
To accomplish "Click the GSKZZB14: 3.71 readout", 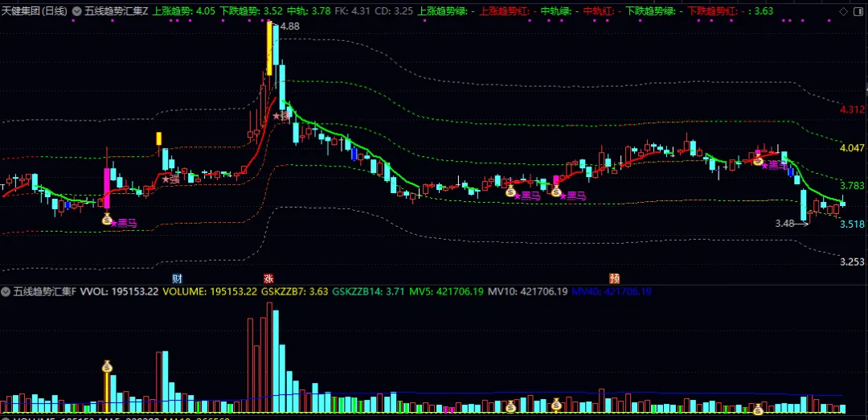I will [369, 291].
